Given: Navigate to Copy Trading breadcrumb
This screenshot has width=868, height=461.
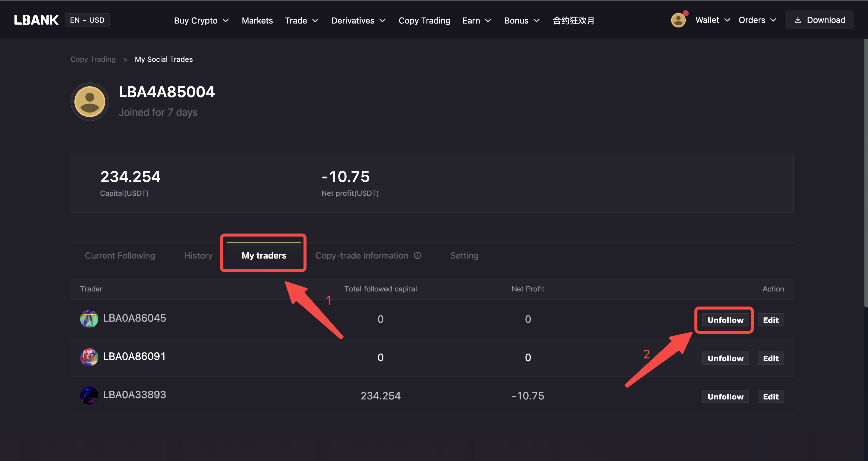Looking at the screenshot, I should [93, 59].
